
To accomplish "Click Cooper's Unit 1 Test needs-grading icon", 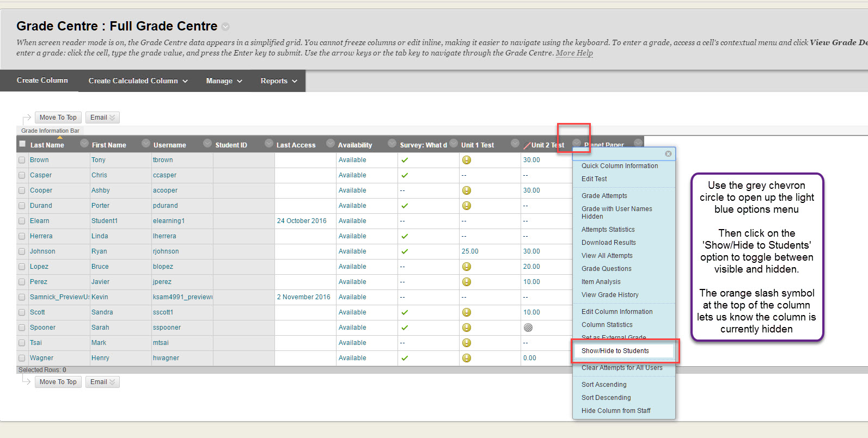I will click(x=467, y=190).
